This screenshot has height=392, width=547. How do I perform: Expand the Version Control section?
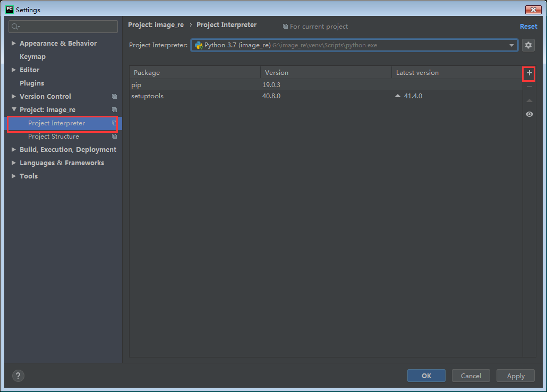click(14, 96)
